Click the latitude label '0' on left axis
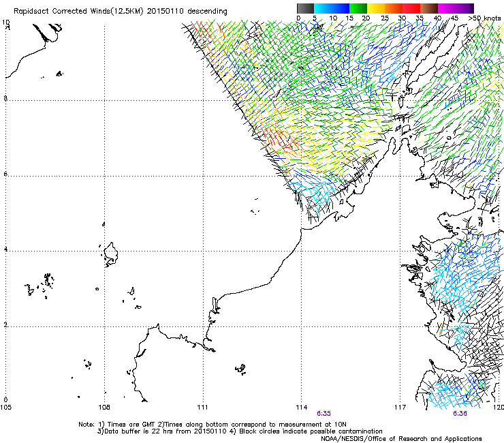The width and height of the screenshot is (504, 443). click(5, 400)
